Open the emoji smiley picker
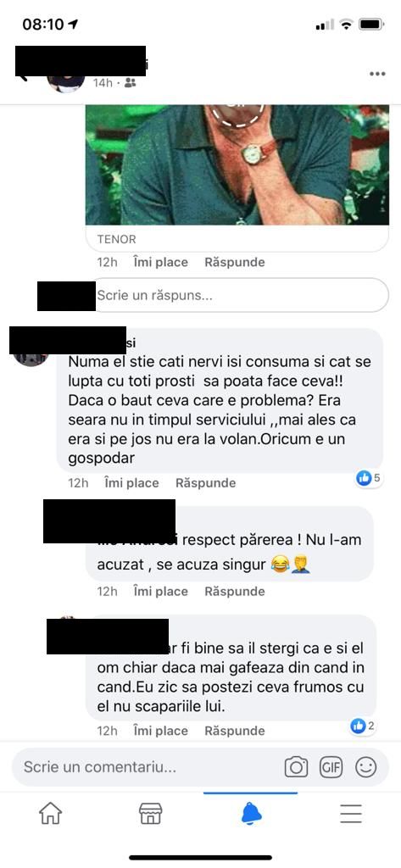 point(365,766)
